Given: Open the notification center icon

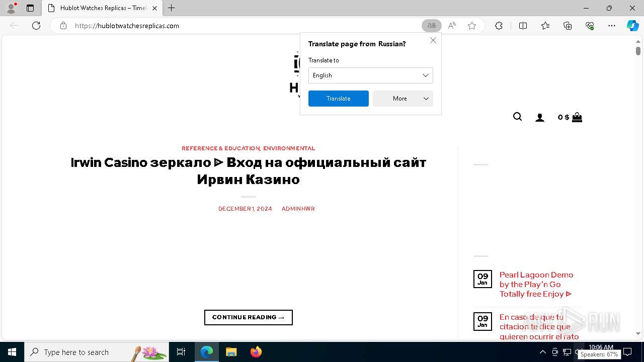Looking at the screenshot, I should 627,352.
